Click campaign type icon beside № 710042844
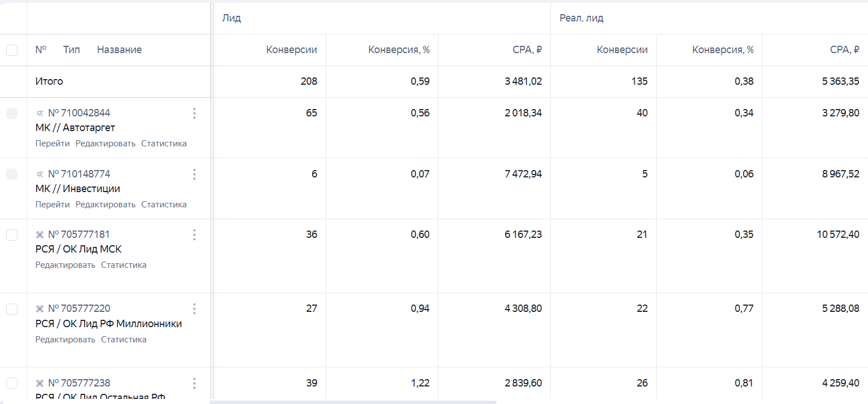This screenshot has height=404, width=868. [x=40, y=113]
